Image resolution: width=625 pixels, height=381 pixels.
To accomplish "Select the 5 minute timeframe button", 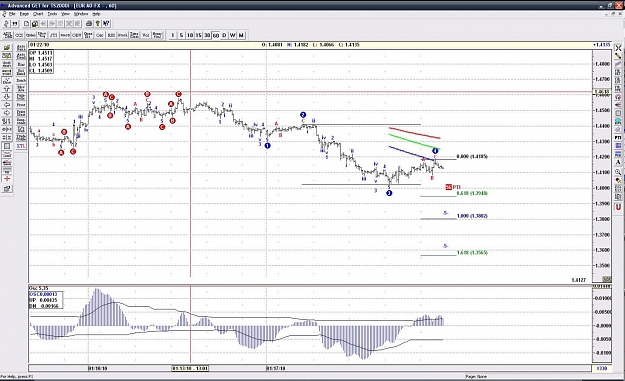I will 181,35.
